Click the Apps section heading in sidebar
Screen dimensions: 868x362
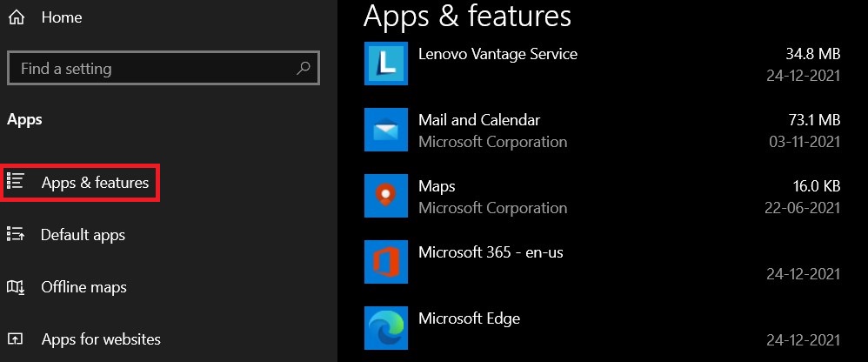coord(24,119)
